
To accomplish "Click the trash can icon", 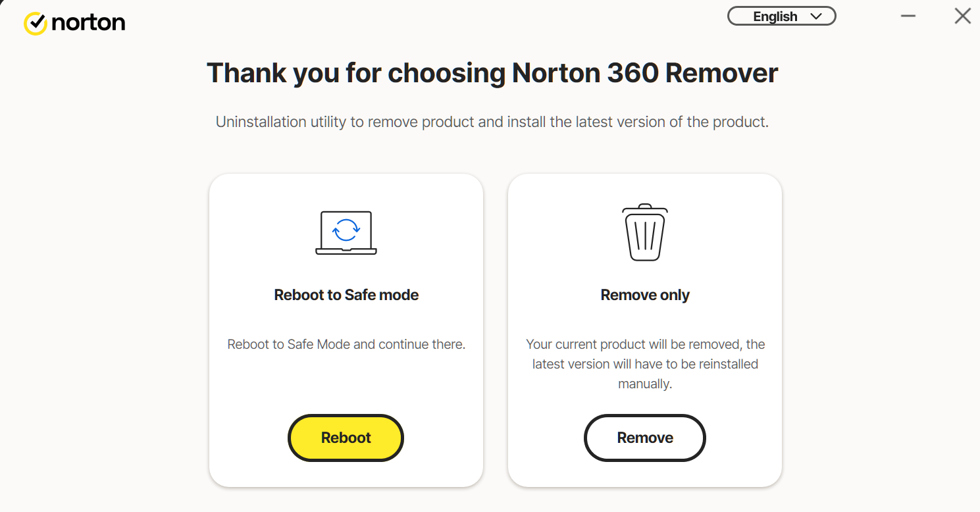I will 645,232.
